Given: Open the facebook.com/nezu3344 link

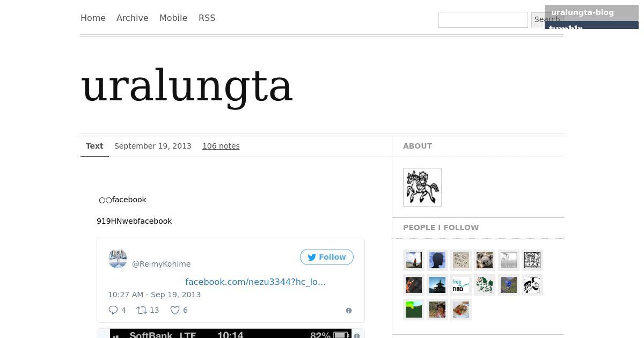Looking at the screenshot, I should click(255, 282).
